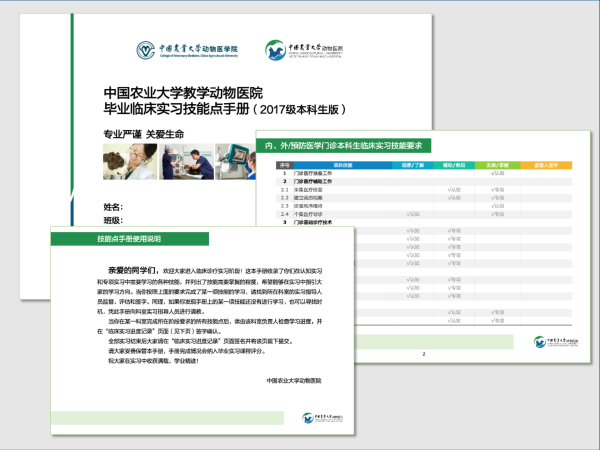The image size is (600, 450).
Task: Click the orange '监督人签字' column header
Action: [x=546, y=165]
